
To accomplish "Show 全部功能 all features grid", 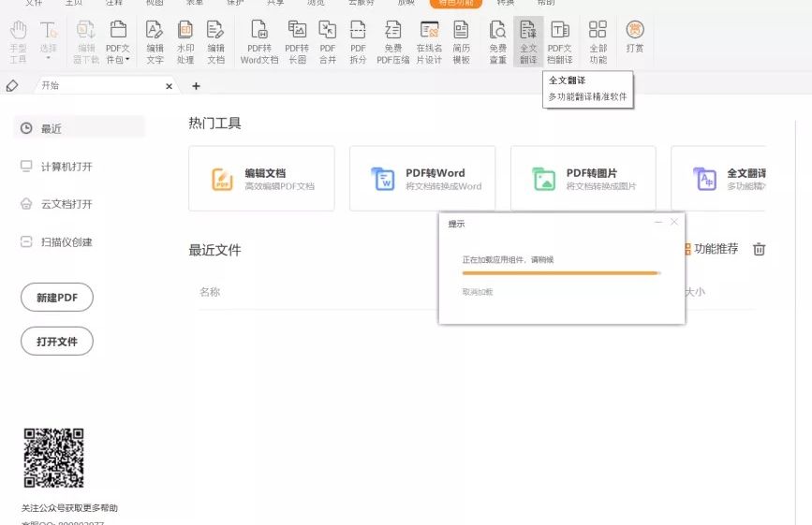I will click(x=598, y=42).
